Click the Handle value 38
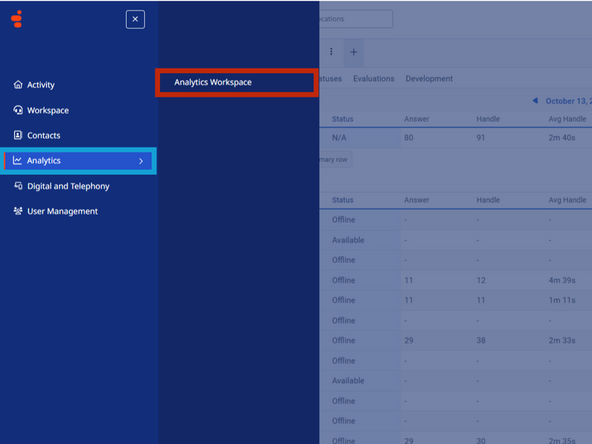This screenshot has height=444, width=592. pyautogui.click(x=481, y=341)
